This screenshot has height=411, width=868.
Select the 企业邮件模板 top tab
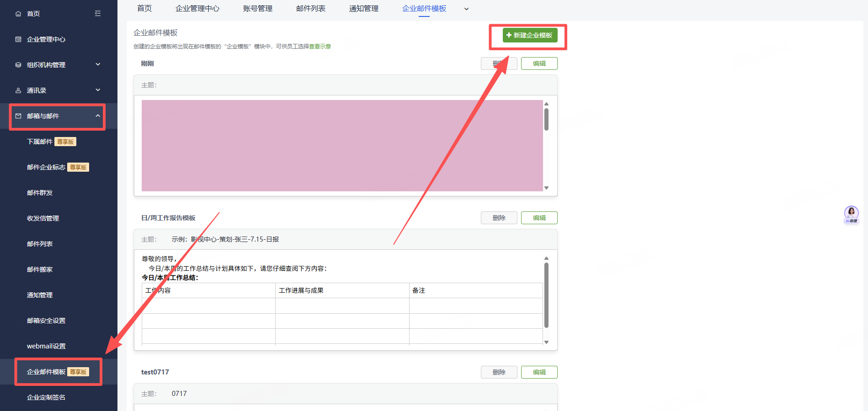[x=424, y=9]
